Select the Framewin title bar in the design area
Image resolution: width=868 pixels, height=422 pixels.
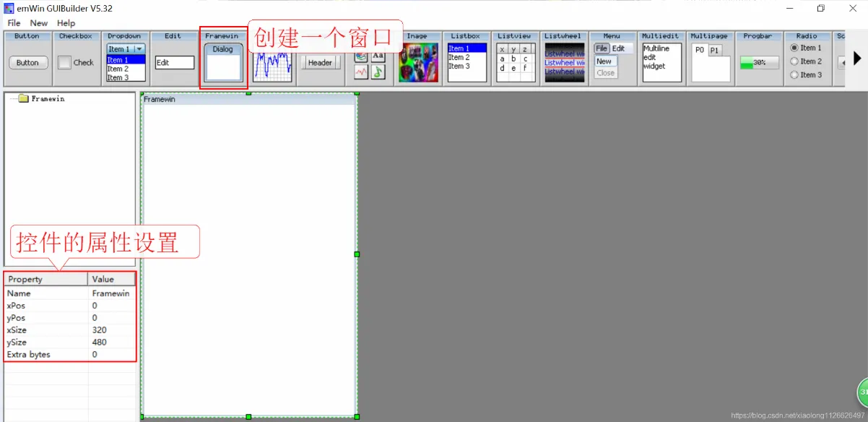[x=248, y=100]
